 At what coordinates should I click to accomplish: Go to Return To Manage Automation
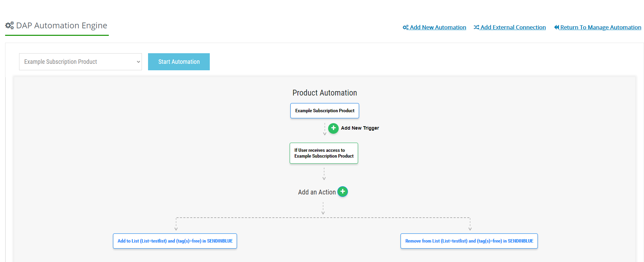[600, 27]
